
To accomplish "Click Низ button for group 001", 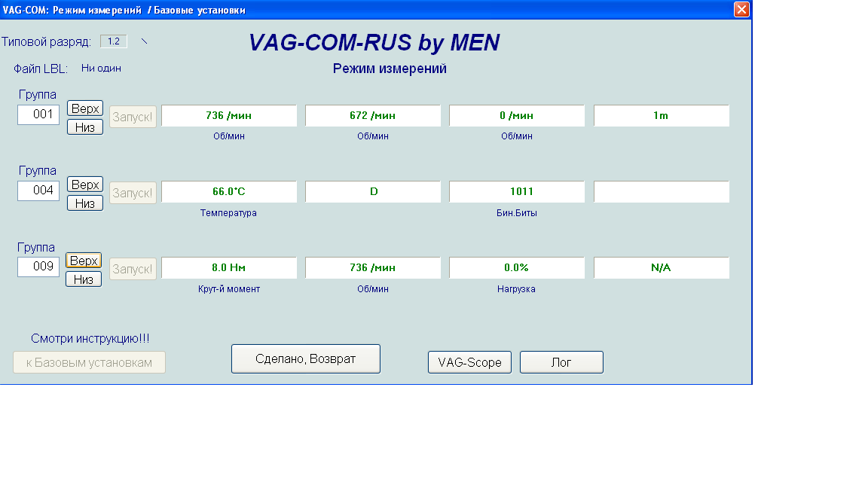I will click(85, 127).
